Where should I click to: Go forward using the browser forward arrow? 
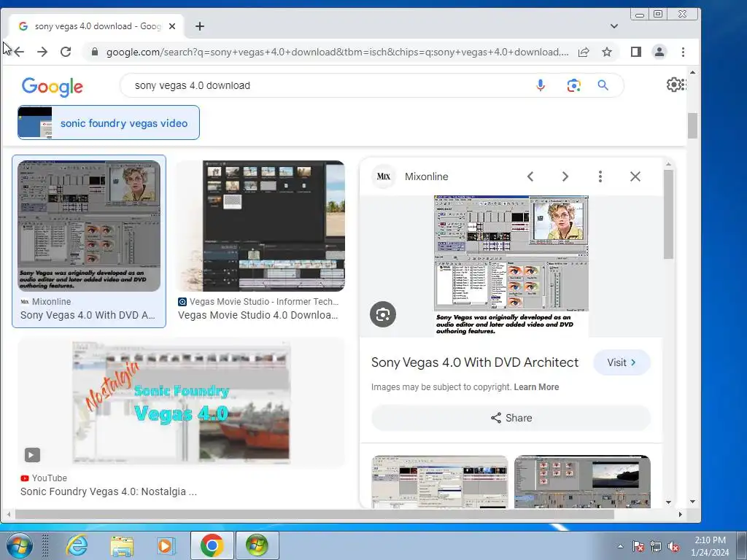point(42,52)
